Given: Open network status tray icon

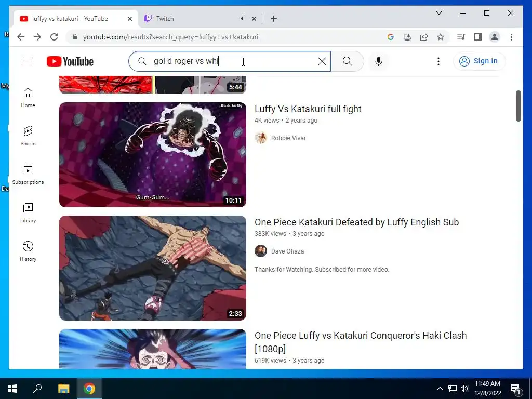Looking at the screenshot, I should click(453, 389).
